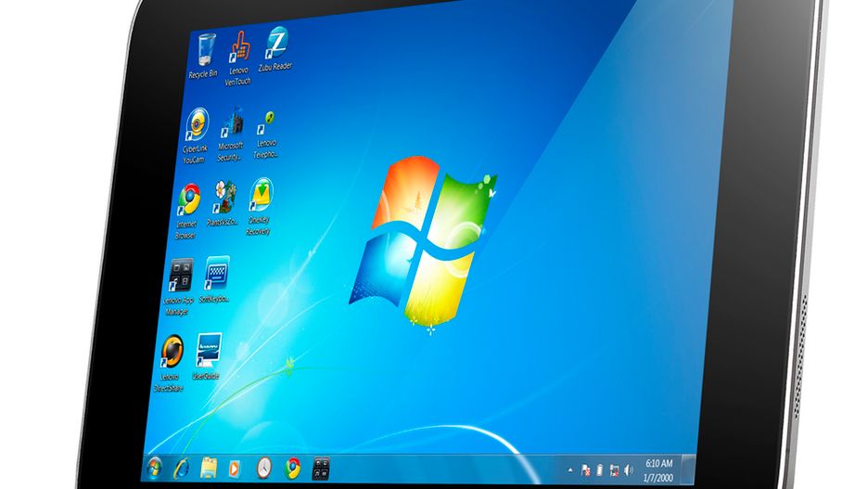Check the battery status tray icon
Screen dimensions: 868x489
coord(599,470)
